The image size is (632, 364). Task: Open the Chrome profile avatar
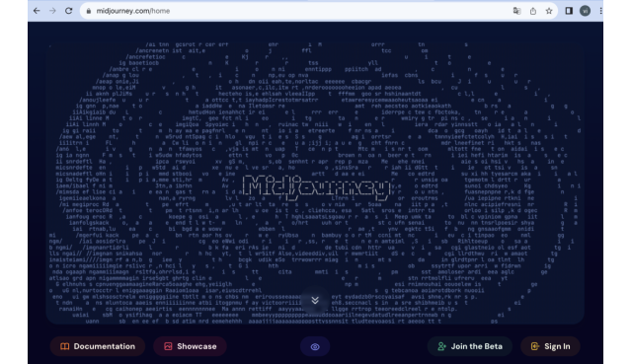[x=585, y=11]
